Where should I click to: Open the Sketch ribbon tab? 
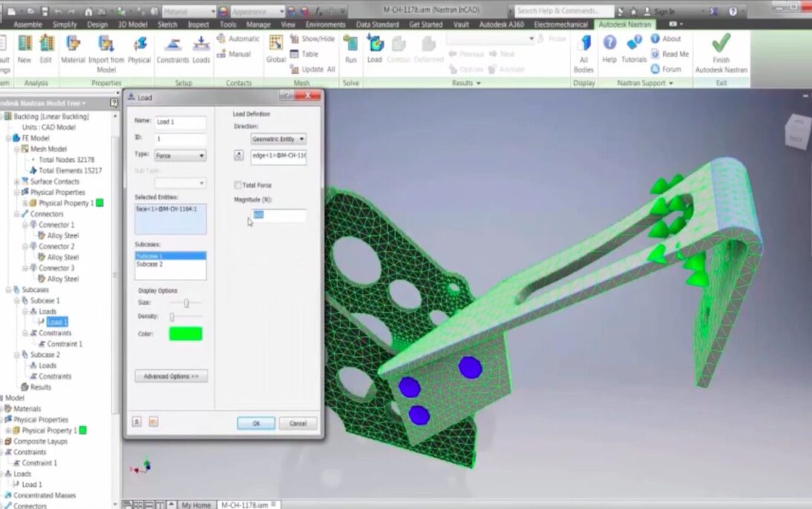pyautogui.click(x=167, y=25)
